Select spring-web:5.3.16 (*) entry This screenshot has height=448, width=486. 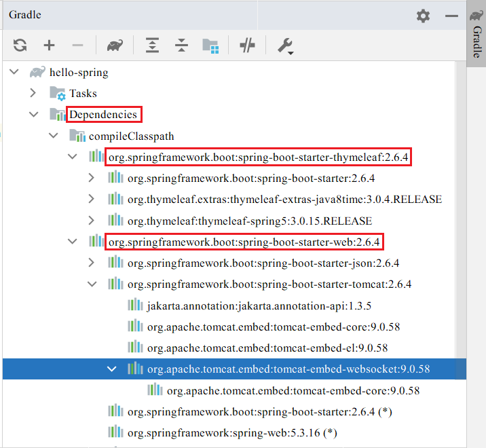point(232,433)
